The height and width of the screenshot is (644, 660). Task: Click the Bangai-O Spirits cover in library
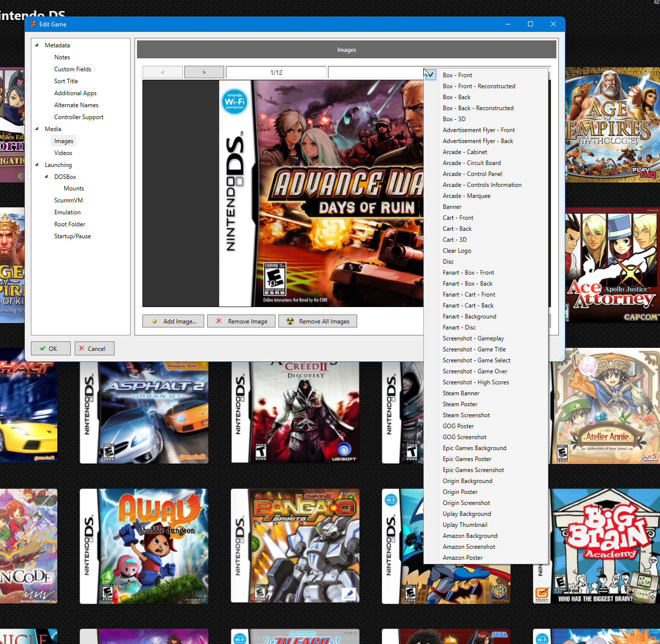point(295,546)
